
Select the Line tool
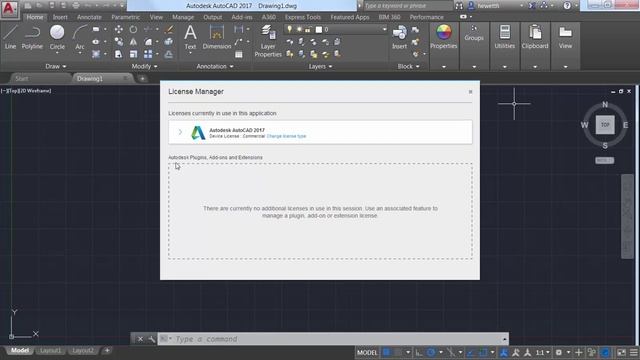point(10,37)
